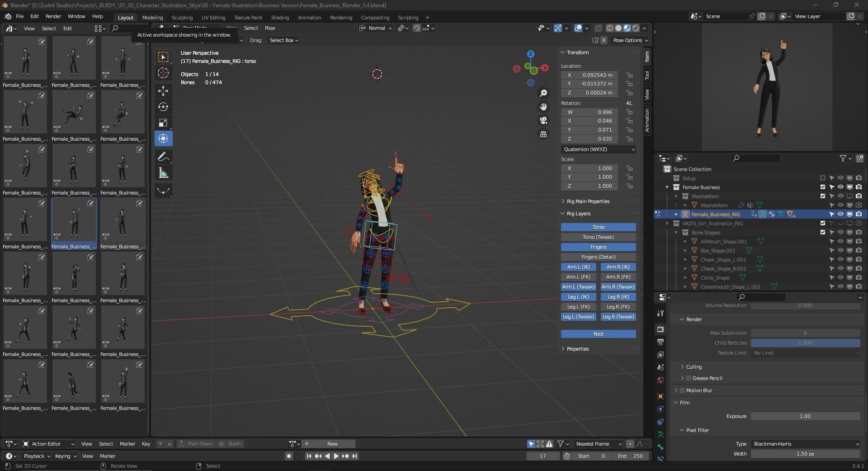Open the Pose Options dropdown
Screen dimensions: 868x471
[x=630, y=40]
